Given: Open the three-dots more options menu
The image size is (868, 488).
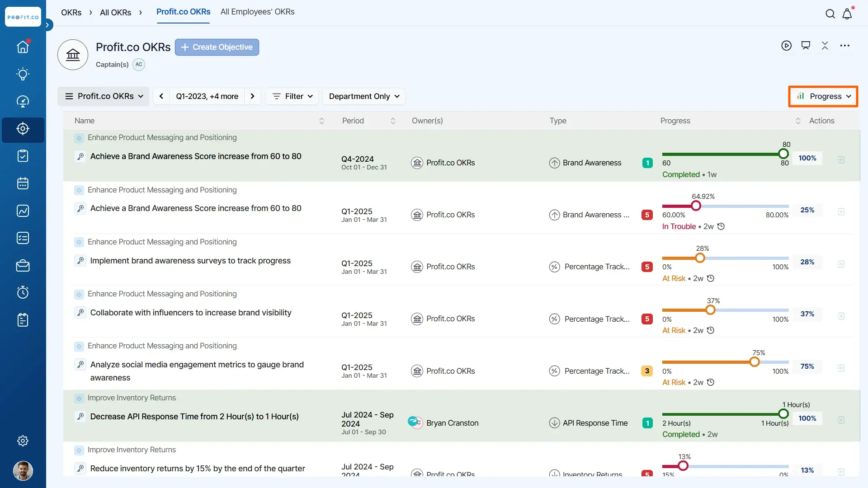Looking at the screenshot, I should [x=844, y=46].
